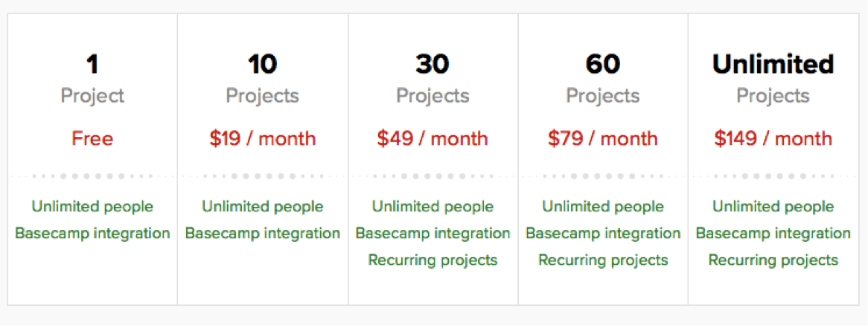The image size is (868, 326).
Task: Select the 1 Project free plan heading
Action: (x=92, y=79)
